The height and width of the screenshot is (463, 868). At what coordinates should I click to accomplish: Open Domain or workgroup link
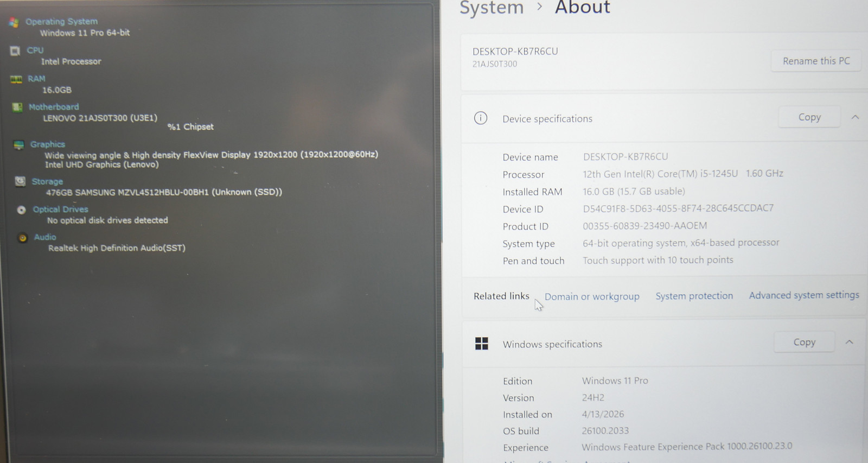[x=592, y=296]
